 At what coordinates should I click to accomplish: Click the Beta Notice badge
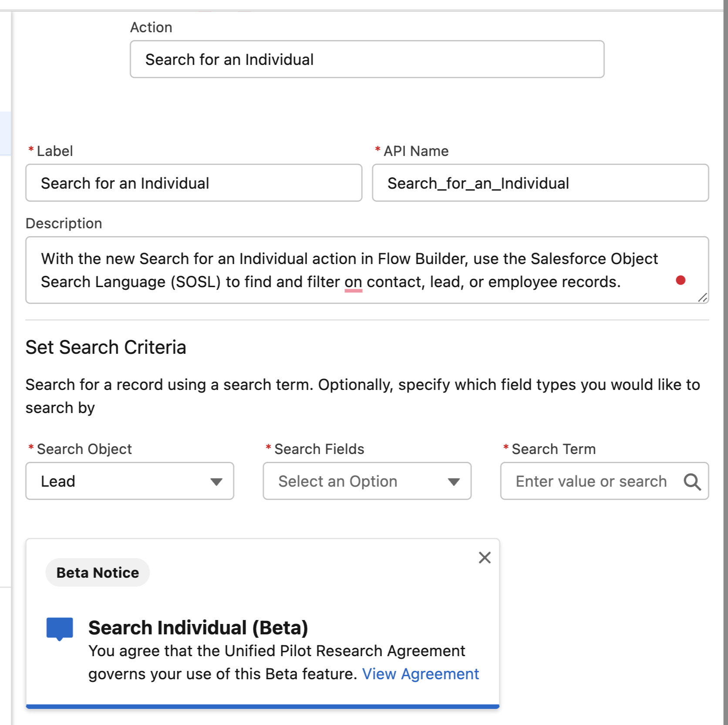point(98,573)
